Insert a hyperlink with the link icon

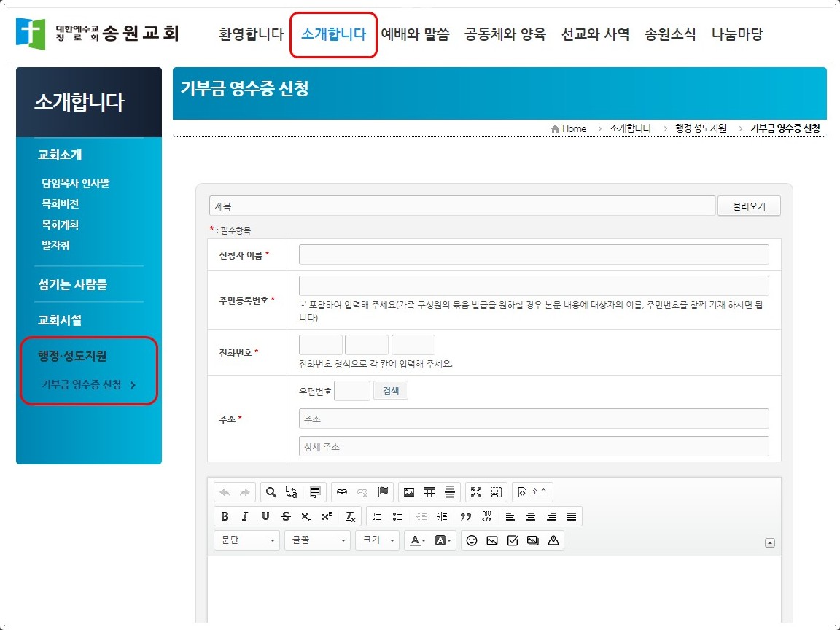pos(342,491)
